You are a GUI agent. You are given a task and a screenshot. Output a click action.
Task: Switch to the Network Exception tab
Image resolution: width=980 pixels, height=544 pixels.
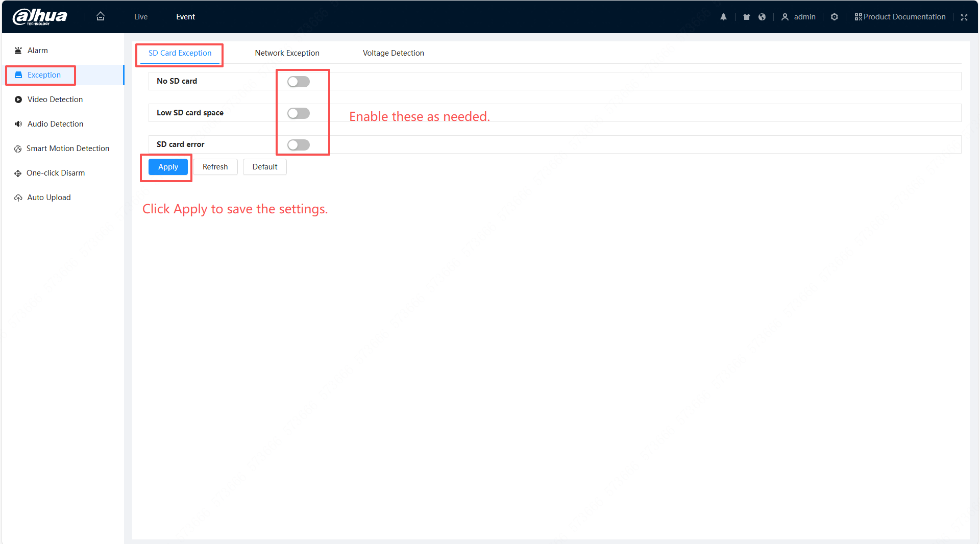pos(287,53)
